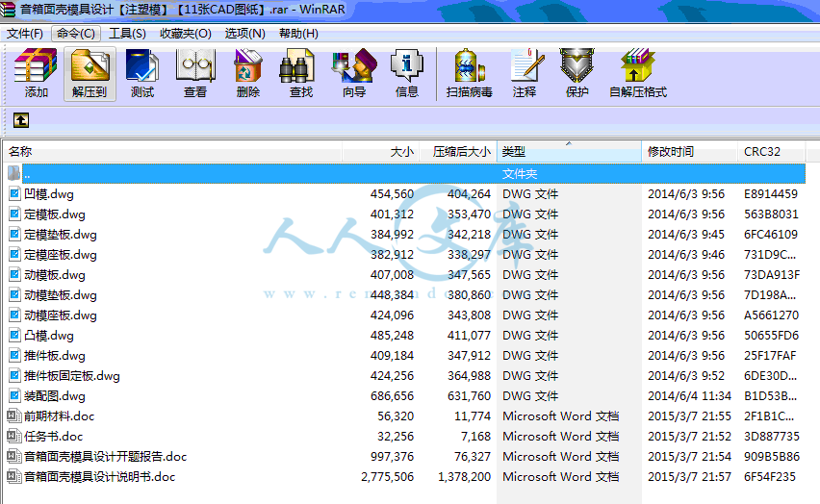Click the CRC32 value 3D887735
820x504 pixels.
772,436
